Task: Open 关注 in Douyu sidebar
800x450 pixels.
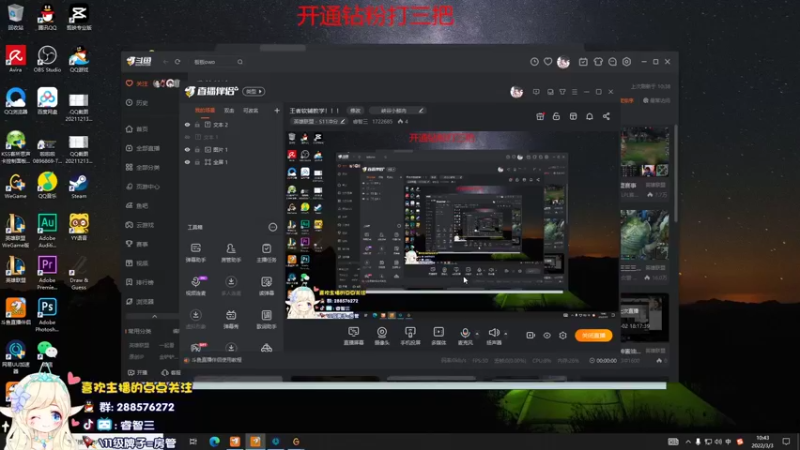Action: click(x=137, y=83)
